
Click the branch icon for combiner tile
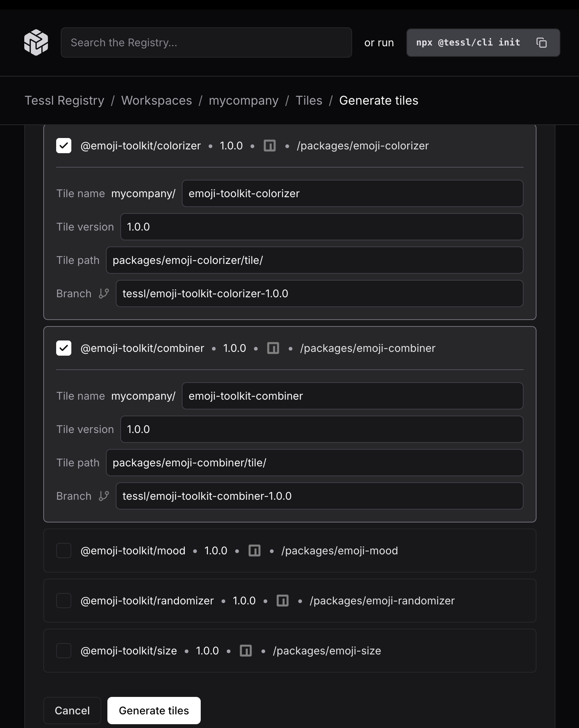(x=104, y=496)
